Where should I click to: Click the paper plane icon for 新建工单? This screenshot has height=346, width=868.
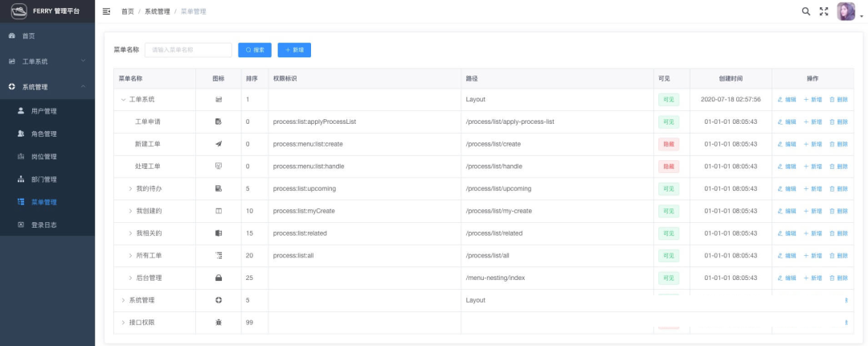[x=218, y=144]
